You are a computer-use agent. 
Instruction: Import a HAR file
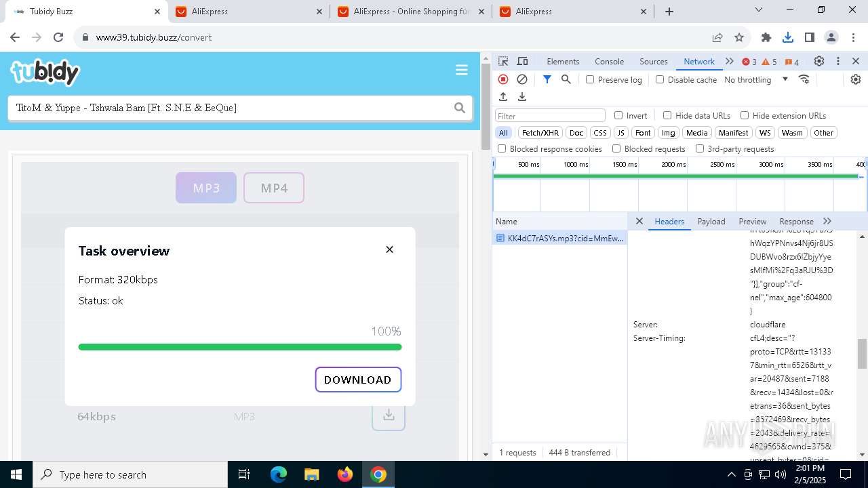pos(503,97)
